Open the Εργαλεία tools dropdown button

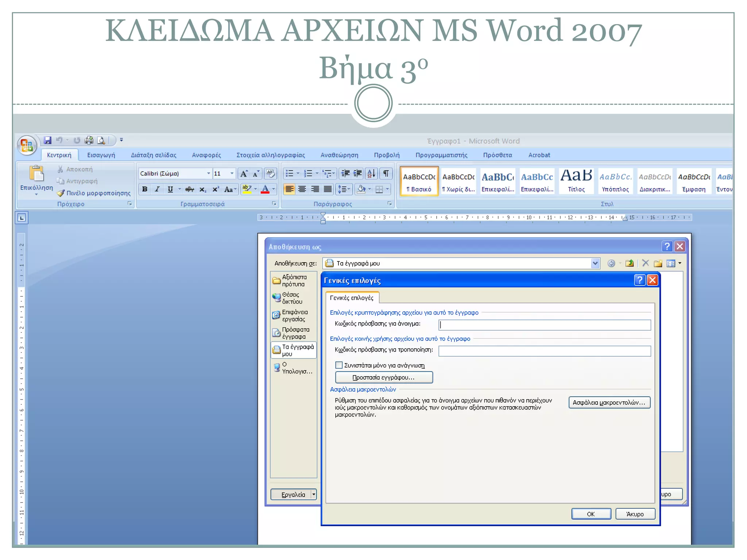[x=294, y=494]
